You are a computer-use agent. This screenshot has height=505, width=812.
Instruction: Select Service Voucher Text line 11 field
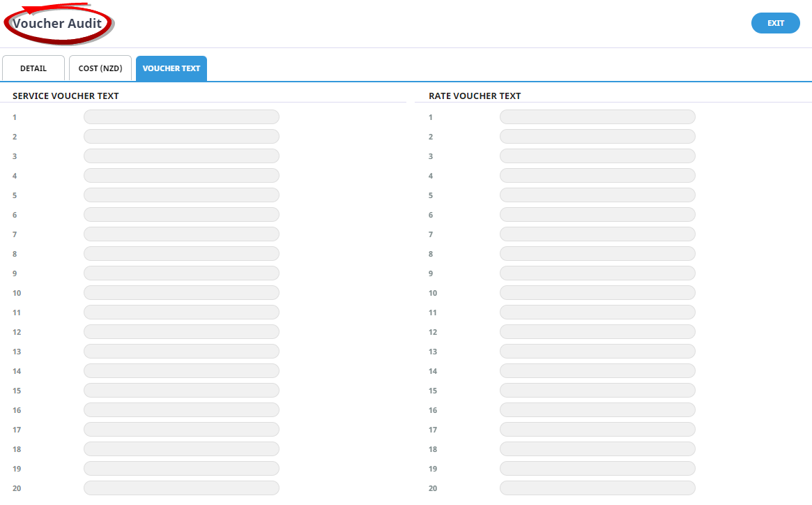[x=181, y=312]
